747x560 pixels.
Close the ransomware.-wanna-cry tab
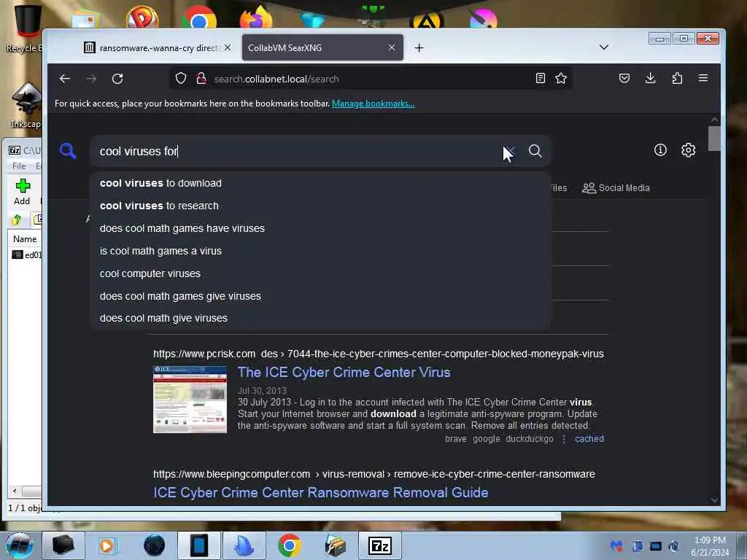(228, 47)
